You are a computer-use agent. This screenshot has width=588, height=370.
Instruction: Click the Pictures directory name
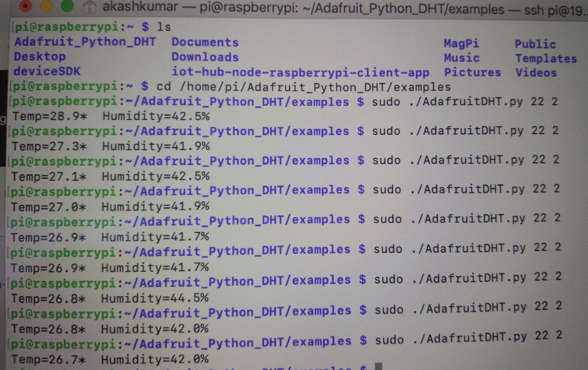472,73
